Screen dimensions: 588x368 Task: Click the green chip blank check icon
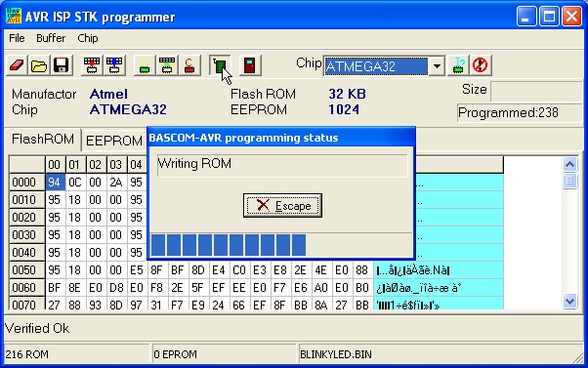coord(145,65)
